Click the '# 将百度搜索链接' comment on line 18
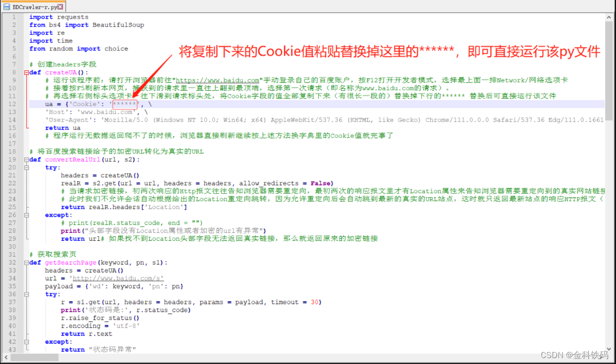Image resolution: width=616 pixels, height=364 pixels. point(116,152)
